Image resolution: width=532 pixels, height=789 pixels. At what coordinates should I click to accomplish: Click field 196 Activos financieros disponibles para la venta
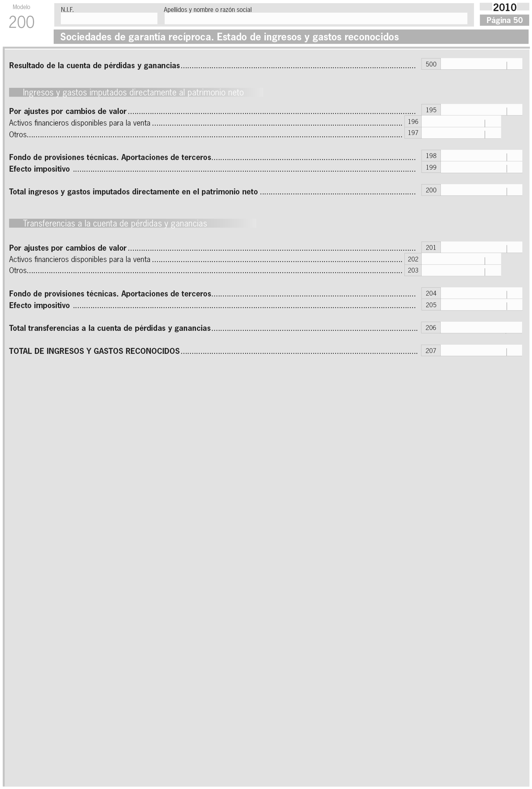point(461,122)
